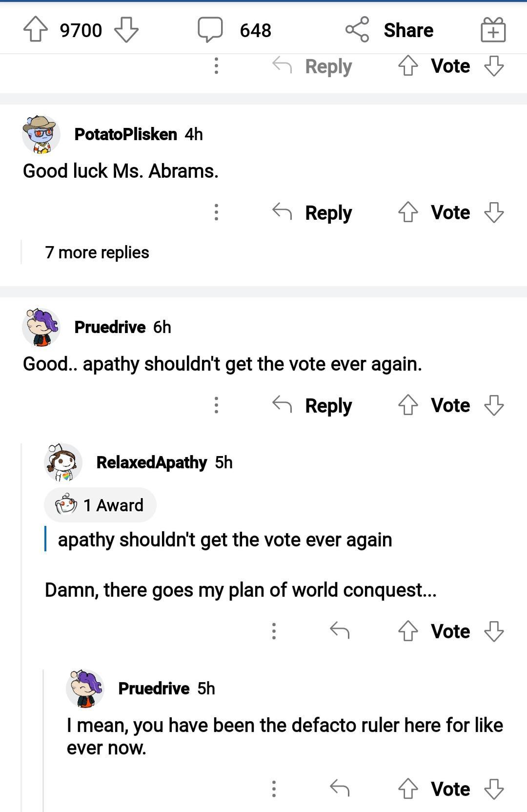Viewport: 527px width, 812px height.
Task: Open the three-dot menu under the top comment
Action: tap(216, 66)
